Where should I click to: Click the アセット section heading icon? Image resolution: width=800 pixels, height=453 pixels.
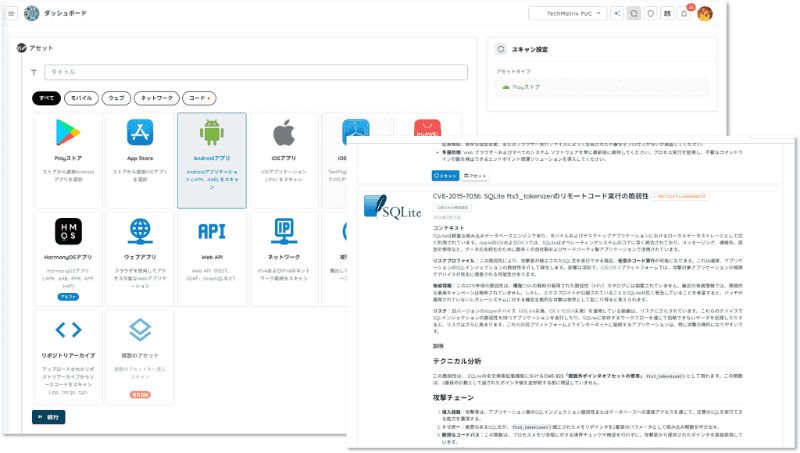[x=21, y=48]
